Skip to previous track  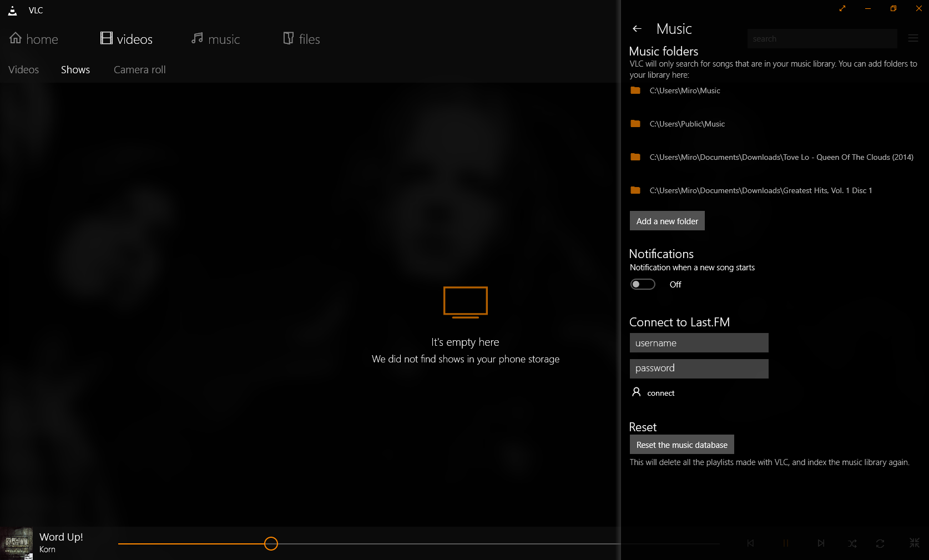tap(750, 543)
